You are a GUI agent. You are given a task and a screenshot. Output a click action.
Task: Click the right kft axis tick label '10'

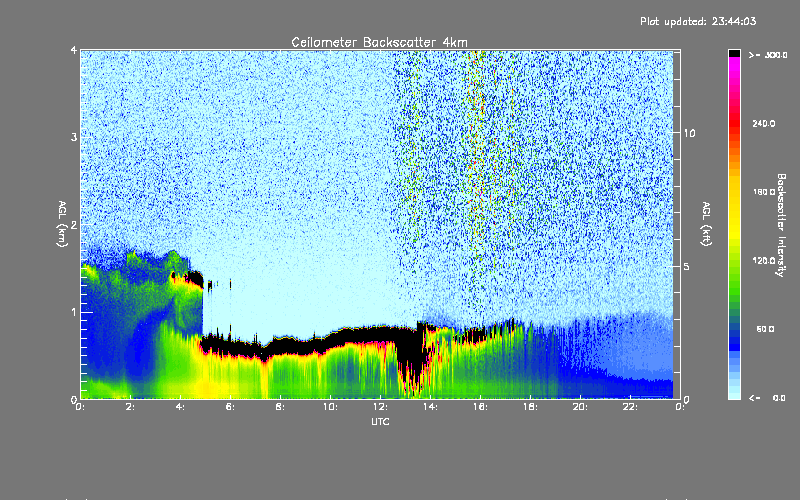[x=689, y=133]
